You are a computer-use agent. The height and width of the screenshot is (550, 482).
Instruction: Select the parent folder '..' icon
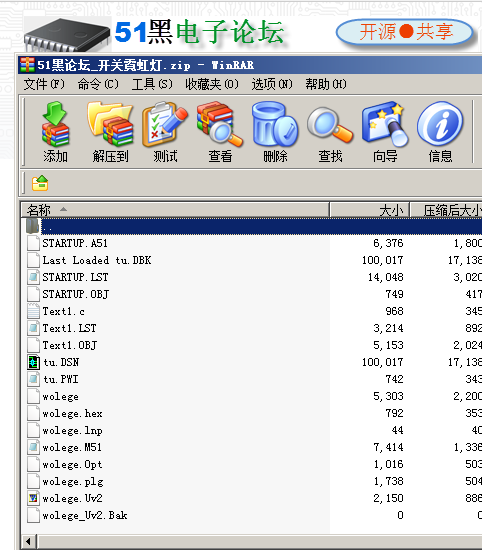[x=33, y=226]
